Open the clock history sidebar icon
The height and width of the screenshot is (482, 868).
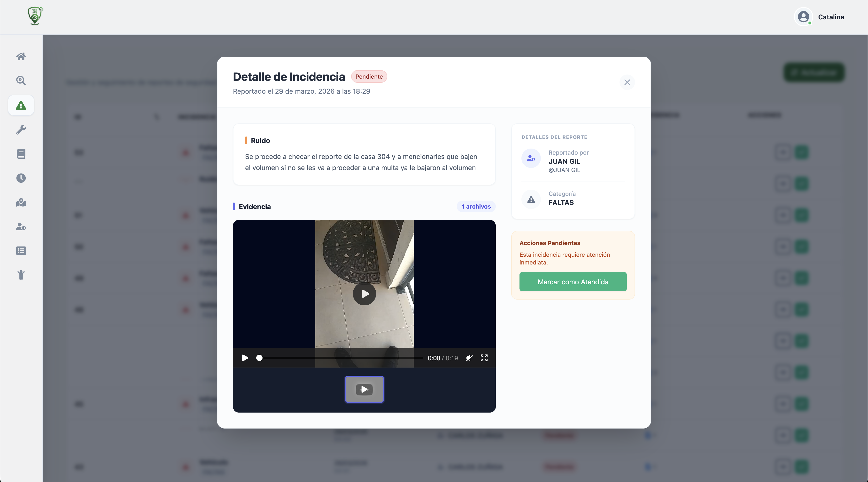click(21, 178)
